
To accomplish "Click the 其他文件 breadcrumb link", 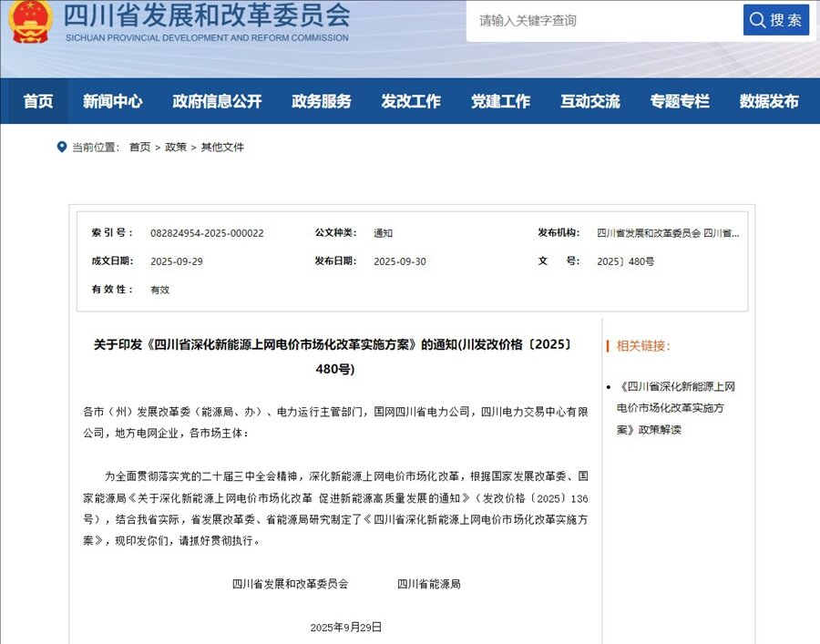I will 222,147.
